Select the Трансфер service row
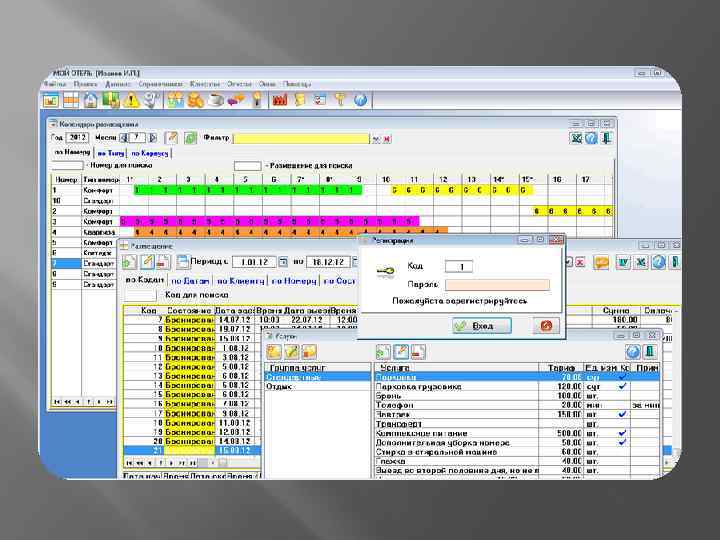 click(517, 424)
